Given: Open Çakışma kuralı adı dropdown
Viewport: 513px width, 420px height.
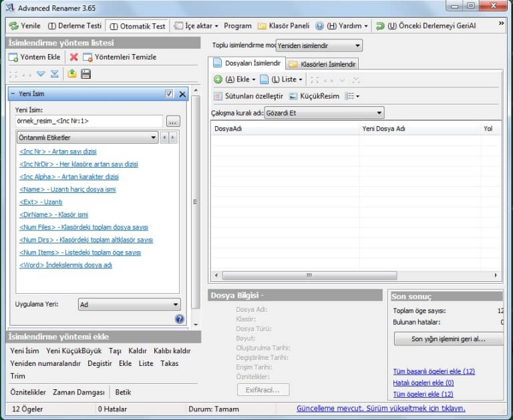Looking at the screenshot, I should coord(324,113).
